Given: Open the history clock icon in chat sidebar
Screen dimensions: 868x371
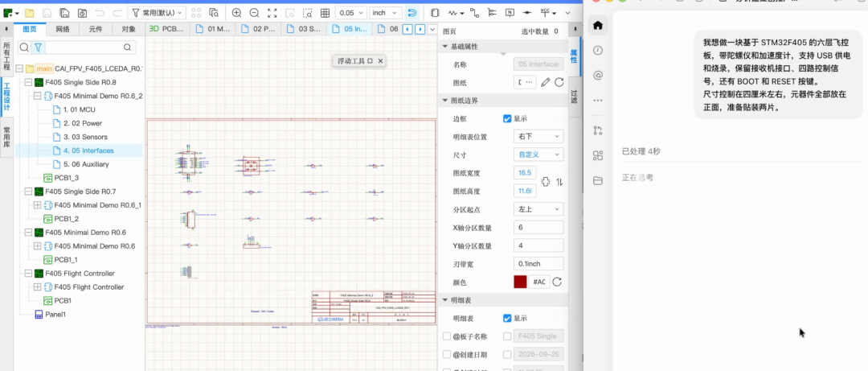Looking at the screenshot, I should 597,51.
